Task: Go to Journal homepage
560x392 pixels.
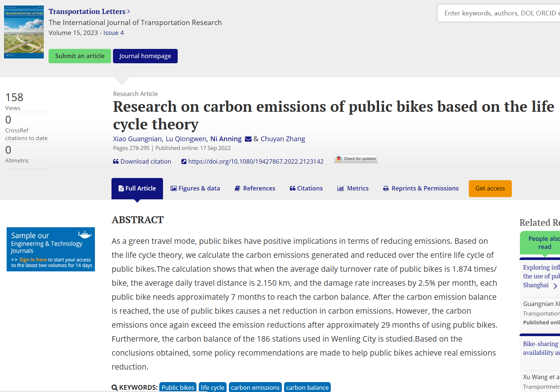Action: [x=145, y=56]
